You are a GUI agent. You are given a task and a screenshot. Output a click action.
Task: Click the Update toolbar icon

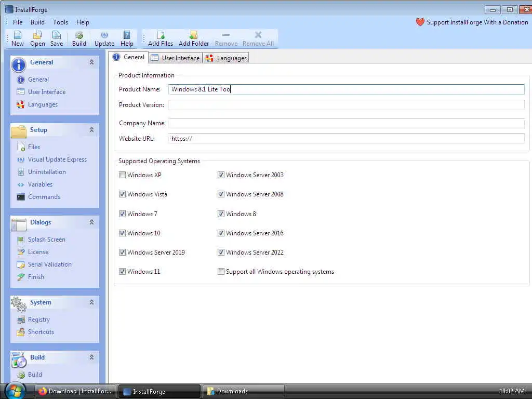coord(104,38)
